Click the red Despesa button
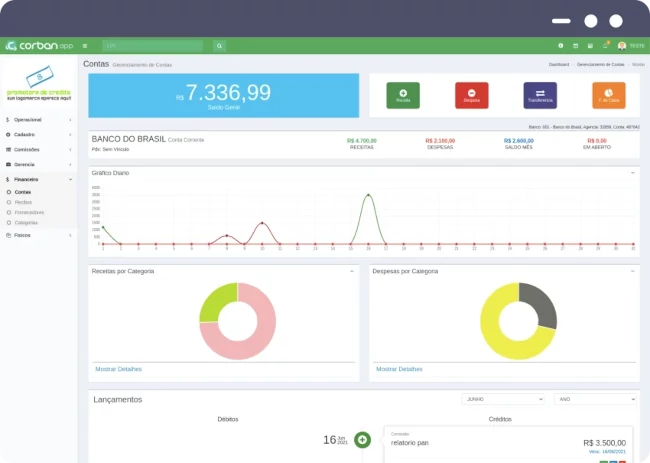 click(x=471, y=95)
